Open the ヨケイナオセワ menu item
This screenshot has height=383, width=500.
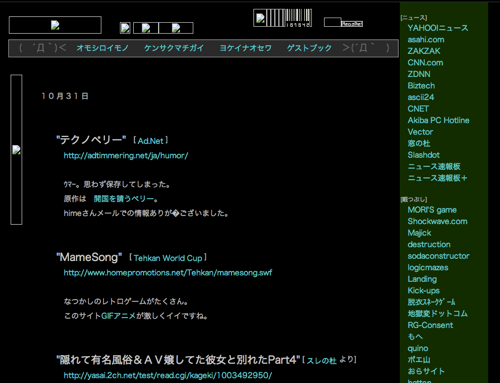tap(245, 48)
